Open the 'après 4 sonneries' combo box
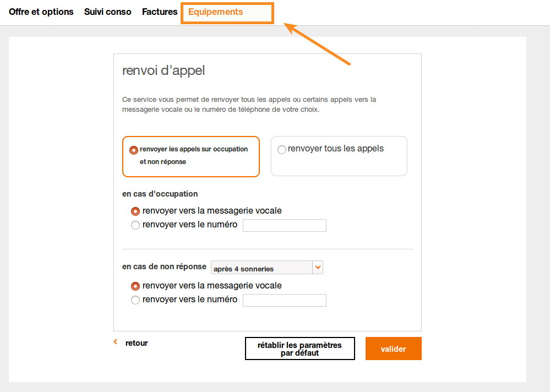Screen dimensions: 550x392 [262, 268]
